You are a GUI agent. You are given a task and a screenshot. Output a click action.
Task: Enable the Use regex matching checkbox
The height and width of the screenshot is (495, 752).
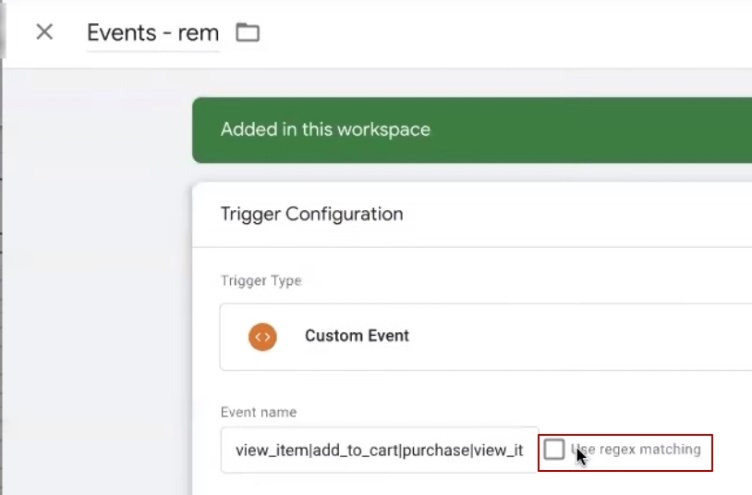pos(554,450)
